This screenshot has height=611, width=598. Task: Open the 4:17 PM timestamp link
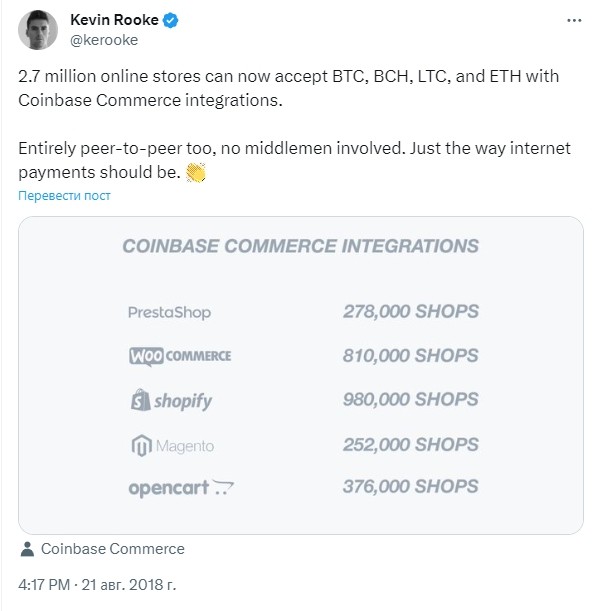coord(44,585)
